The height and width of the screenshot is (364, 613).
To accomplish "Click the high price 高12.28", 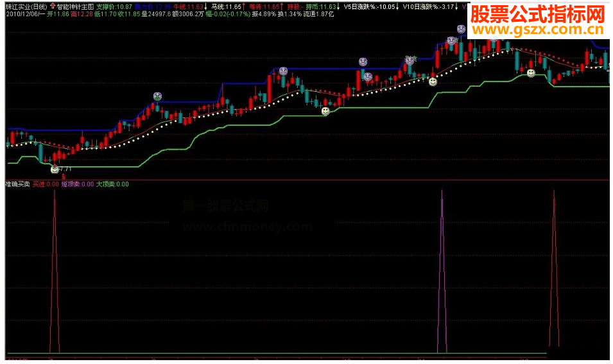I will click(82, 14).
